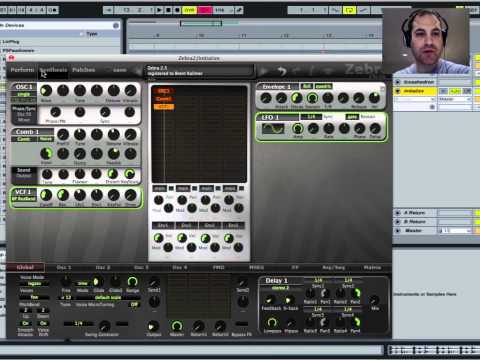The width and height of the screenshot is (480, 360).
Task: Click the previous patch arrow beside save
Action: pyautogui.click(x=138, y=70)
